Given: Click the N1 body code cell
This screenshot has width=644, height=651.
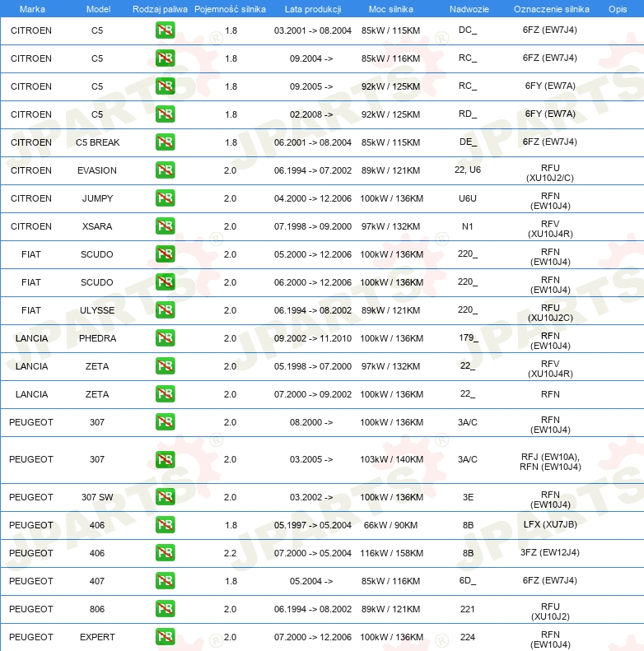Looking at the screenshot, I should coord(468,226).
